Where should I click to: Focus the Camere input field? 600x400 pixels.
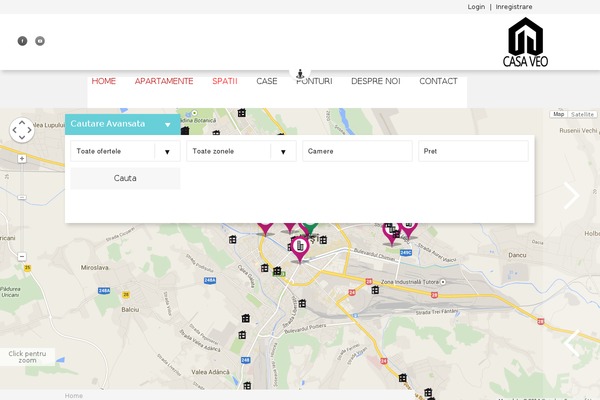point(357,151)
